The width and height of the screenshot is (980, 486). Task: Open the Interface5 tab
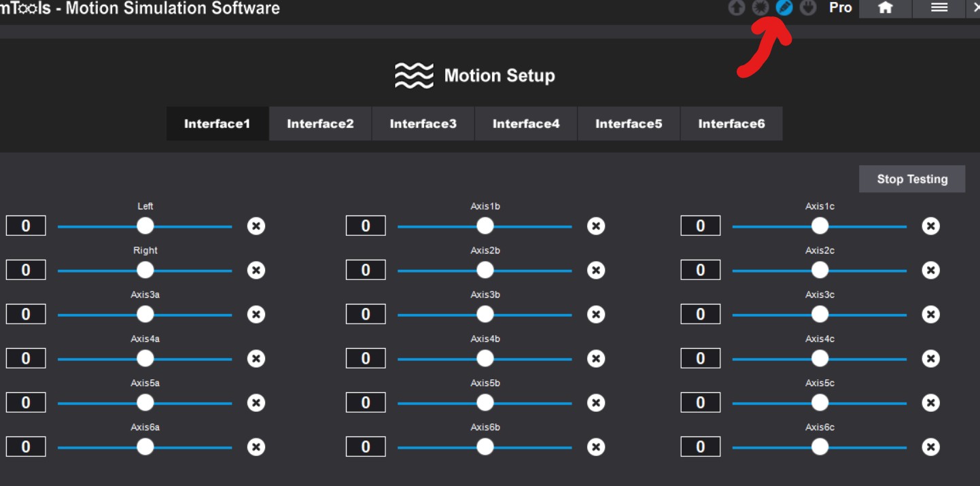point(629,124)
